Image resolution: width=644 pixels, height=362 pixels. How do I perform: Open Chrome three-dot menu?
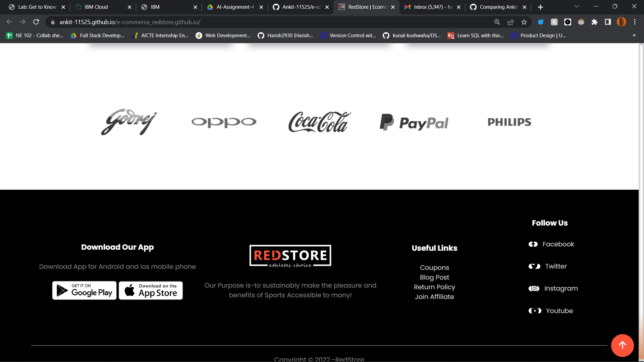click(x=635, y=22)
